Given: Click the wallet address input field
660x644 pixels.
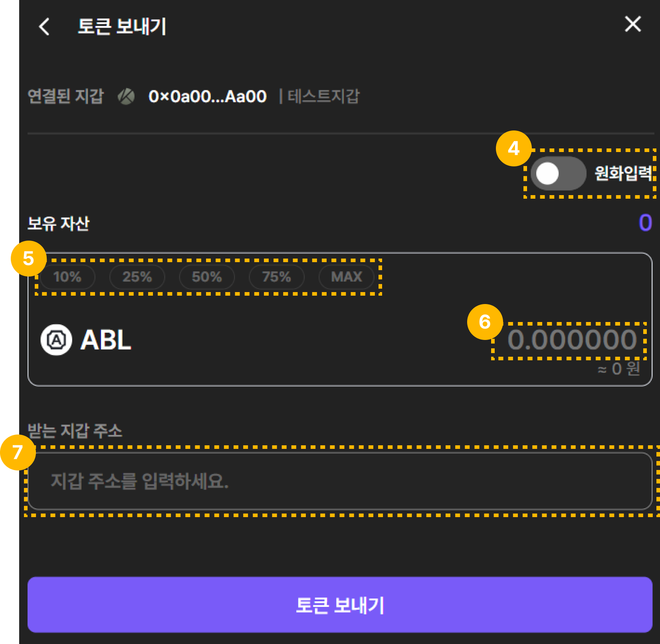Looking at the screenshot, I should pyautogui.click(x=339, y=481).
